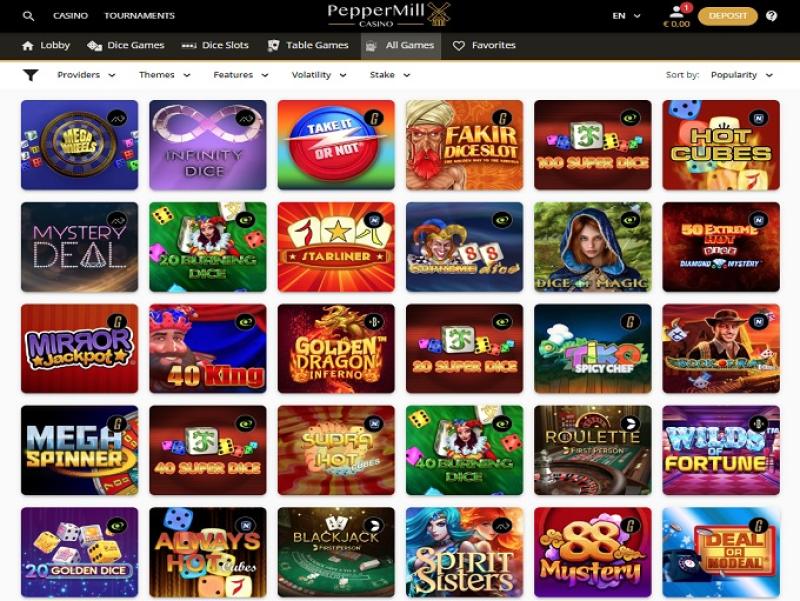Expand the Themes filter dropdown
The height and width of the screenshot is (601, 800).
164,75
